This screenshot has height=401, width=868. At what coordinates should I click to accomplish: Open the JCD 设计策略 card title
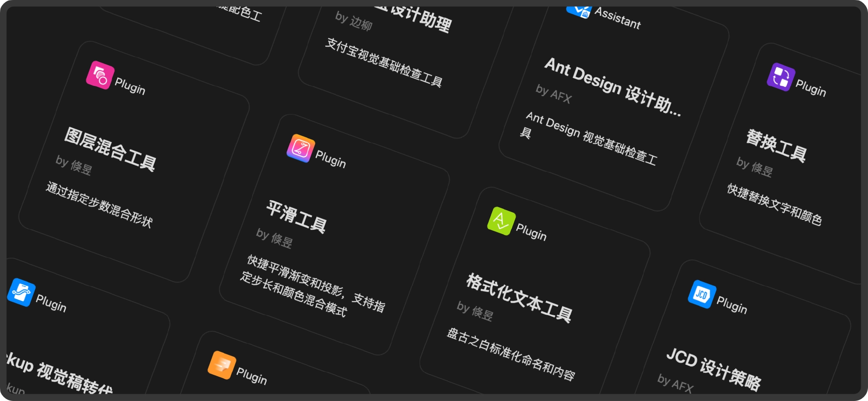coord(713,369)
